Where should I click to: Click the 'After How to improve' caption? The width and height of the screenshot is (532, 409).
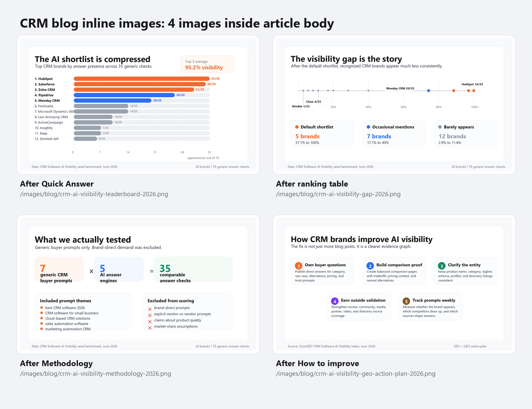point(318,363)
